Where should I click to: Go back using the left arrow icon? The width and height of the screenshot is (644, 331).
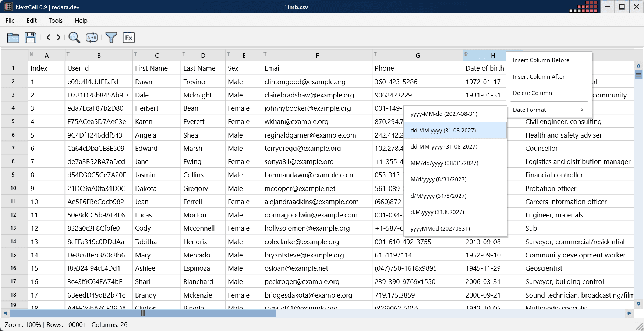(x=49, y=38)
